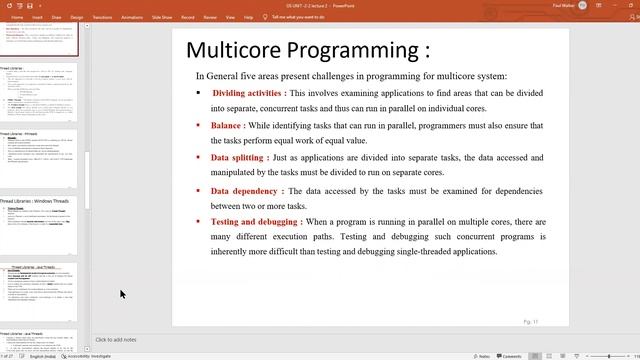Select the Windows Threads slide thumbnail
Viewport: 640px width, 360px height.
38,226
